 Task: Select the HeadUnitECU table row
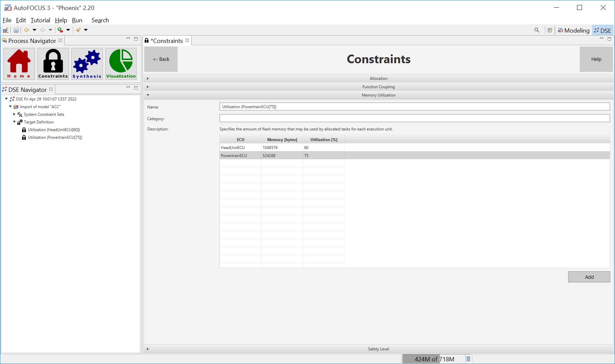coord(414,148)
